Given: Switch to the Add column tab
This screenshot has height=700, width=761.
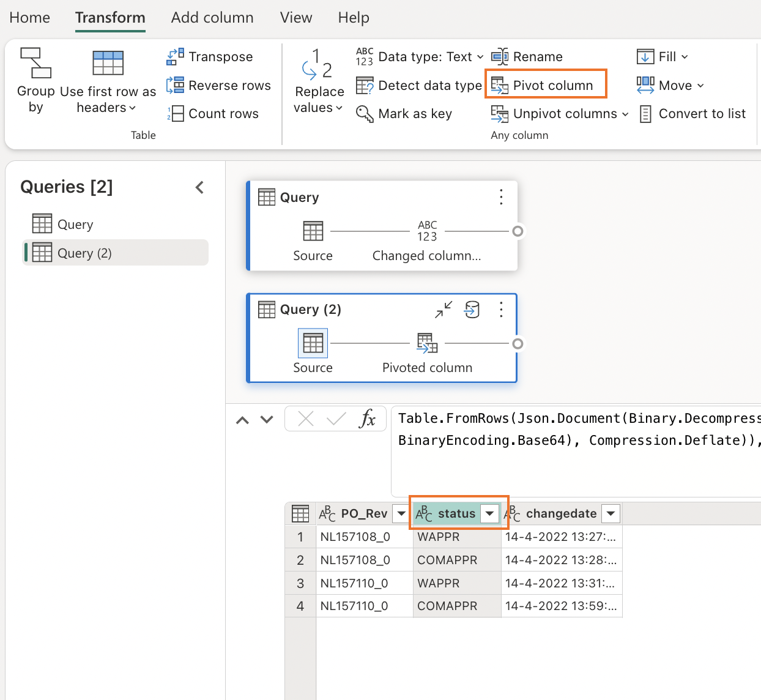Looking at the screenshot, I should [212, 17].
